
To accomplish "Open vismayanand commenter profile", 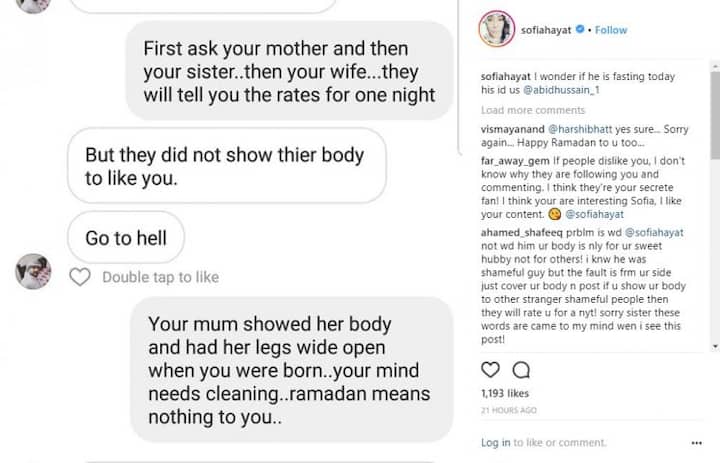I will click(x=512, y=129).
